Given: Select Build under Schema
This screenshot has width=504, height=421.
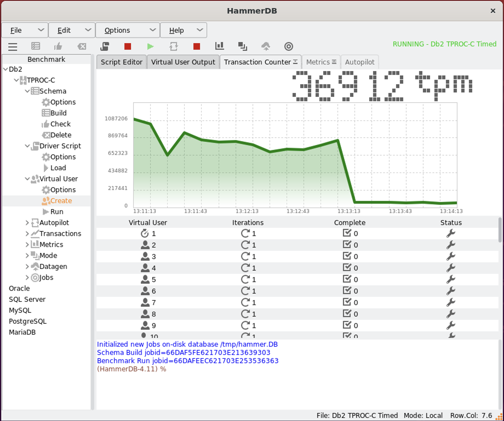Looking at the screenshot, I should [x=59, y=113].
